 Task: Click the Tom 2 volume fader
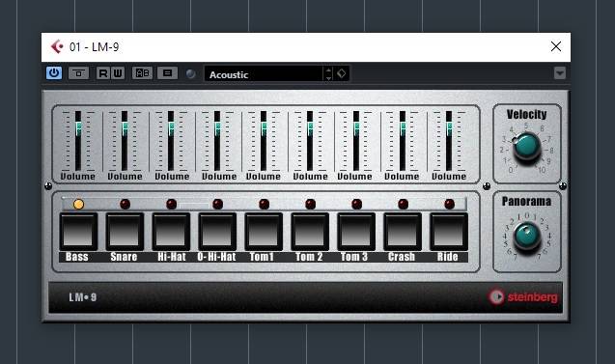click(x=310, y=127)
